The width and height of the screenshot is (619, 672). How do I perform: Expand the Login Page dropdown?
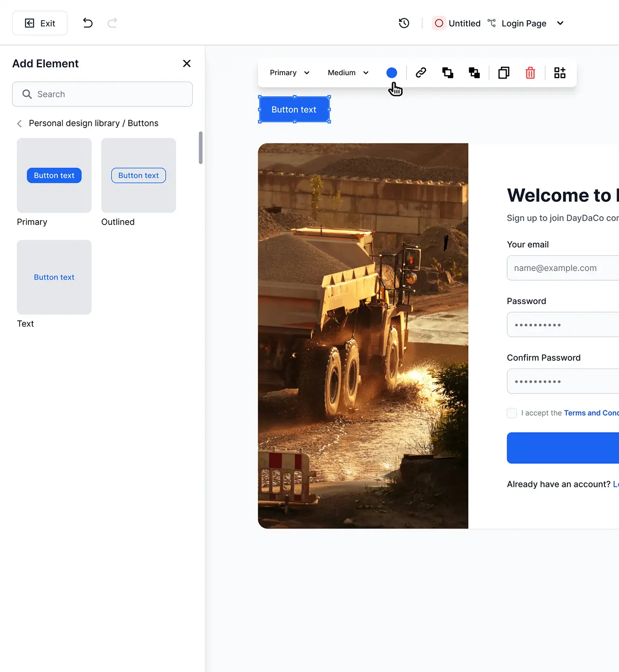(560, 23)
